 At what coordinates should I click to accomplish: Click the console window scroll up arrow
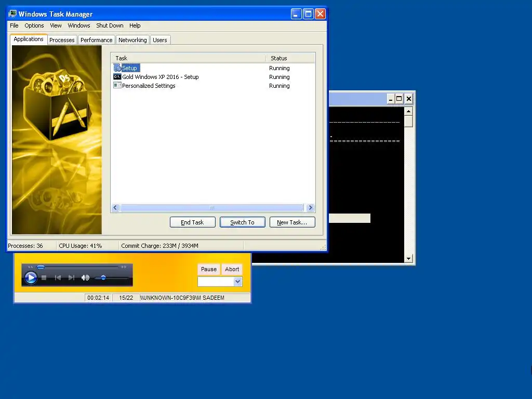pyautogui.click(x=408, y=111)
